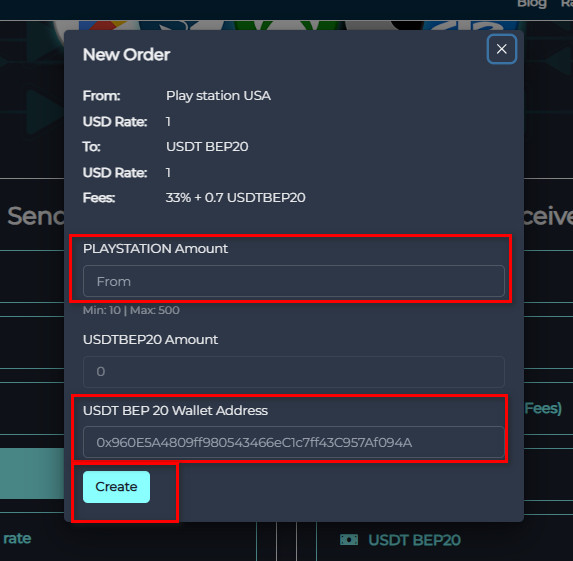
Task: Click the From: label
Action: tap(102, 96)
